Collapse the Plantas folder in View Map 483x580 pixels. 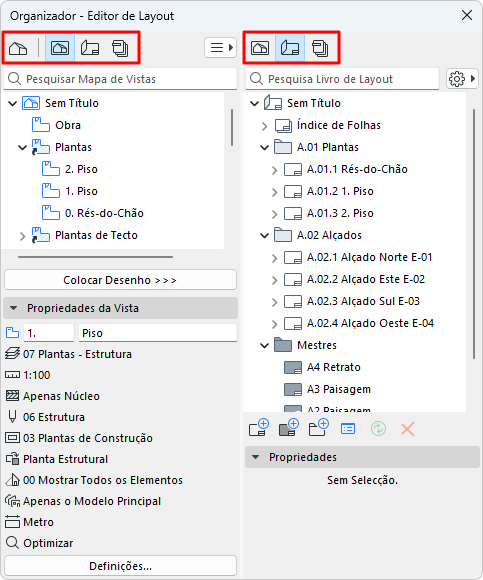coord(23,148)
